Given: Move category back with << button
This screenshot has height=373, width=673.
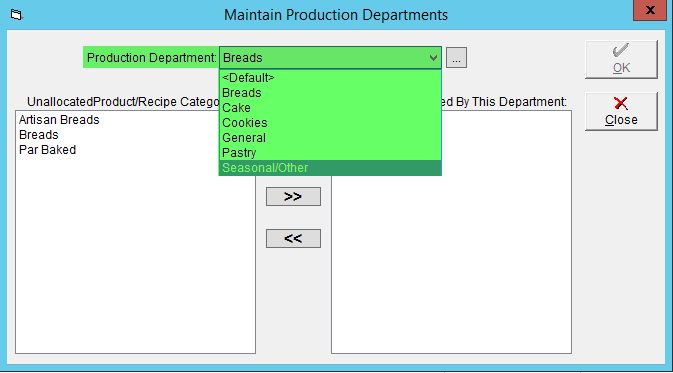Looking at the screenshot, I should tap(293, 238).
